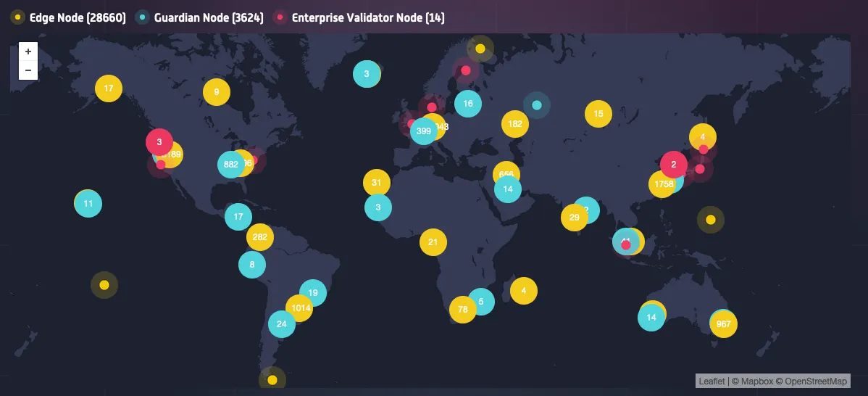
Task: Select the cyan cluster marked 16 in northern Europe
Action: pos(468,104)
